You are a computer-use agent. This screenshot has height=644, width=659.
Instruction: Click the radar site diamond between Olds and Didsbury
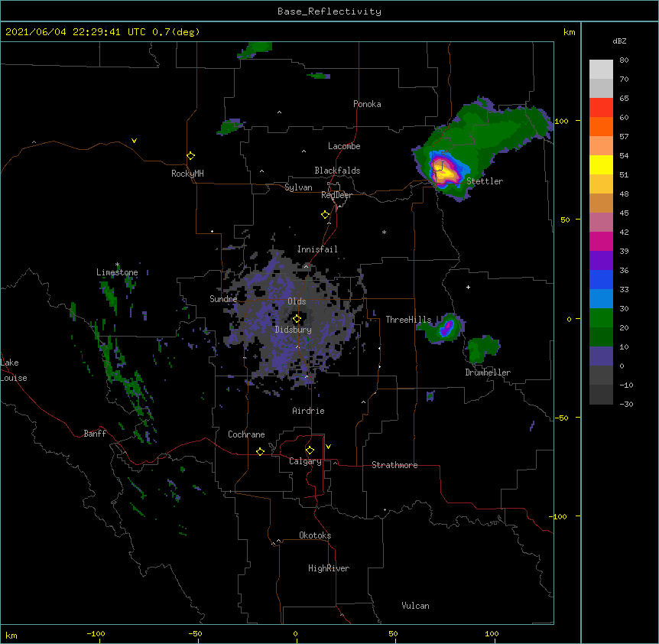(x=297, y=319)
